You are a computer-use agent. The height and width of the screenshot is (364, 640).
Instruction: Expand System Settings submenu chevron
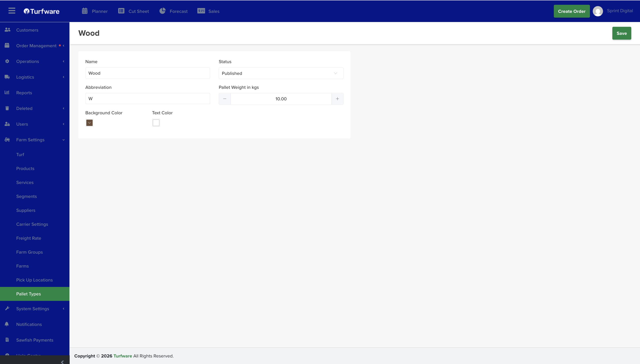coord(64,308)
